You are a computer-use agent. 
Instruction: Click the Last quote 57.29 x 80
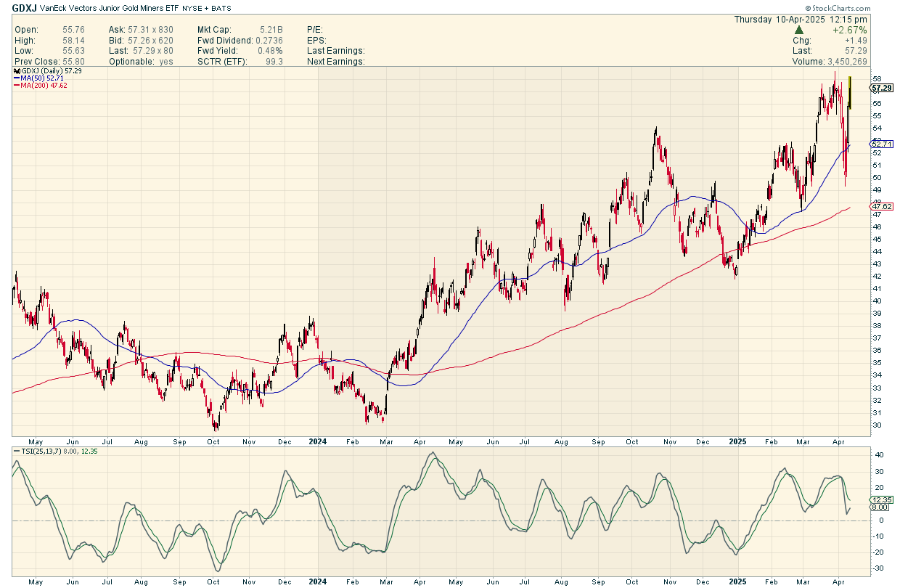click(152, 51)
